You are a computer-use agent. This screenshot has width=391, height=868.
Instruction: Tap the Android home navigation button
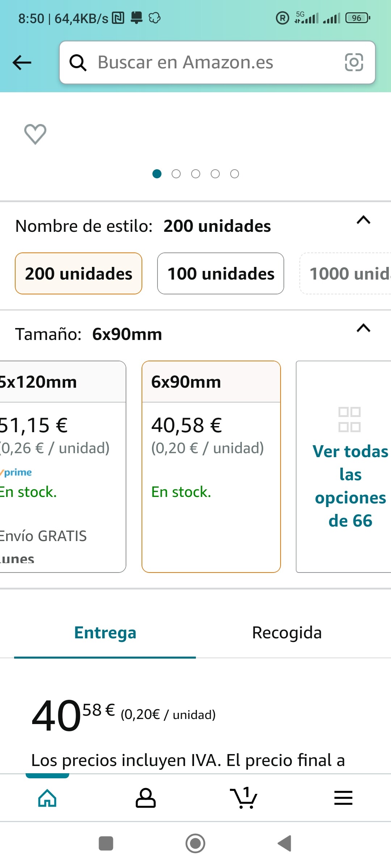click(x=195, y=843)
